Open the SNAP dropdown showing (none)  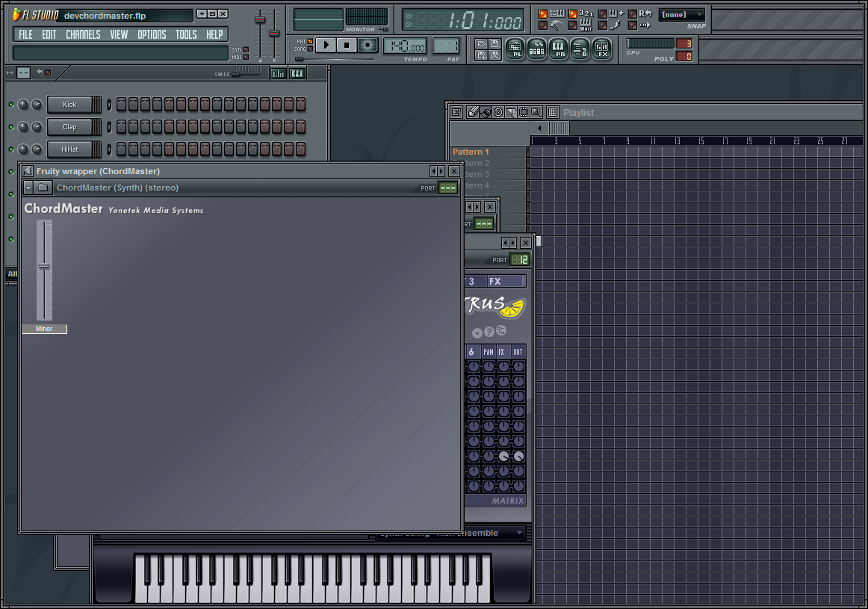682,15
